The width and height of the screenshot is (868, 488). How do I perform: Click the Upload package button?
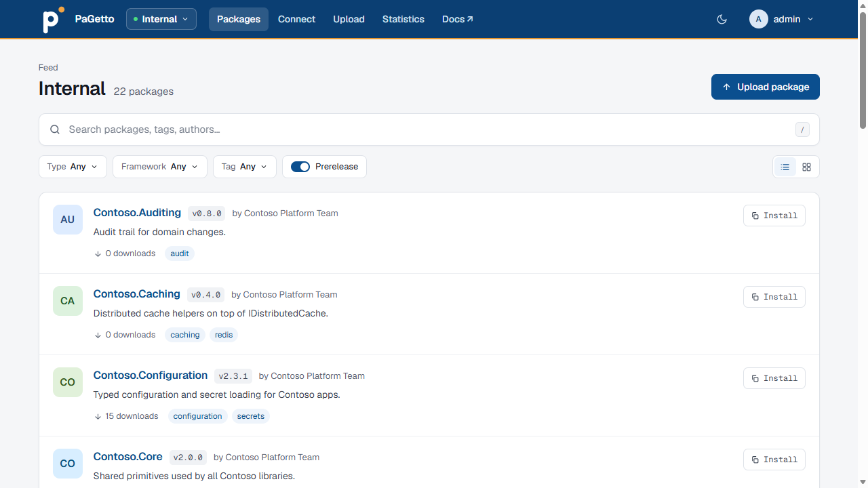click(x=766, y=87)
